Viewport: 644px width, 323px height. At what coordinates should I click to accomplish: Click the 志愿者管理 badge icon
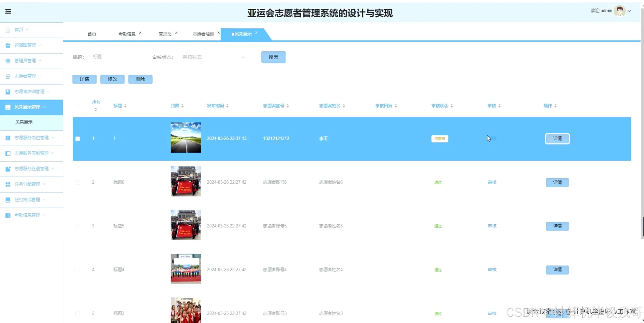pos(8,76)
